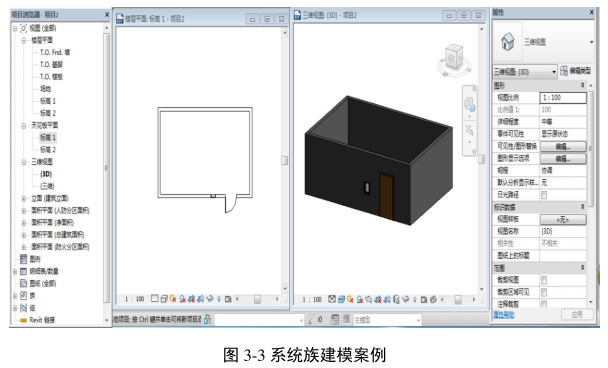Click 编辑 button for 可见性/图形替换
Screen dimensions: 608x368
tap(563, 146)
